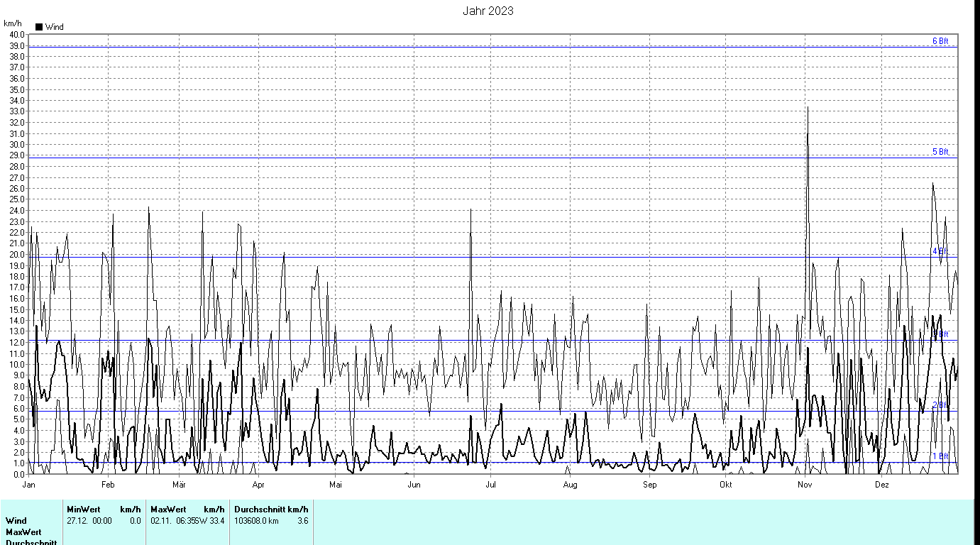The height and width of the screenshot is (545, 980).
Task: Click the maximum timestamp "02.11. 06:35"
Action: tap(173, 521)
